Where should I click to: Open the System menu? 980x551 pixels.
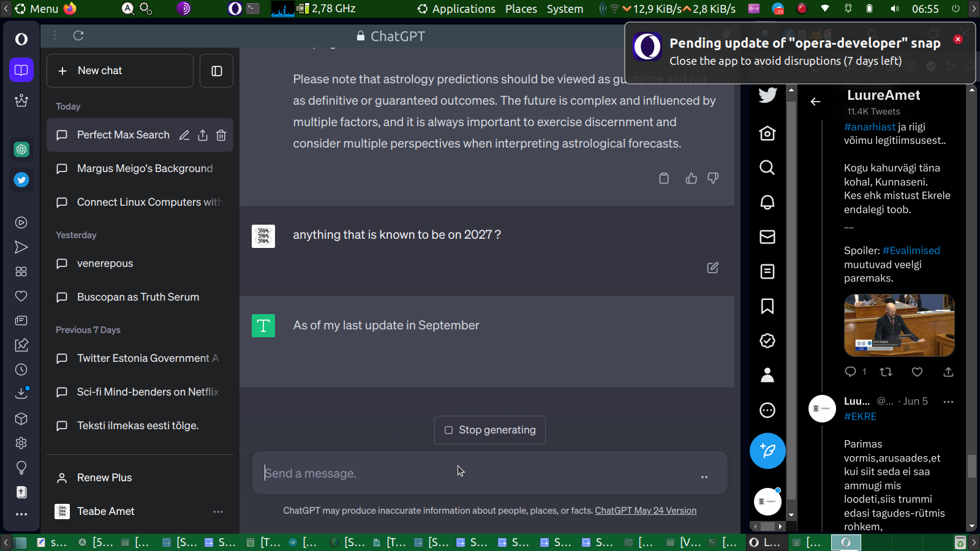coord(565,9)
